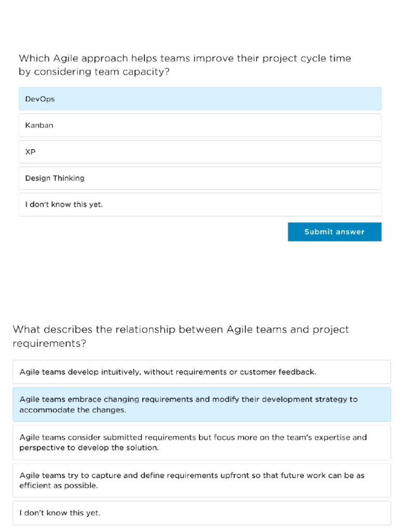399x532 pixels.
Task: Select "Agile teams try to capture" option
Action: pyautogui.click(x=202, y=480)
